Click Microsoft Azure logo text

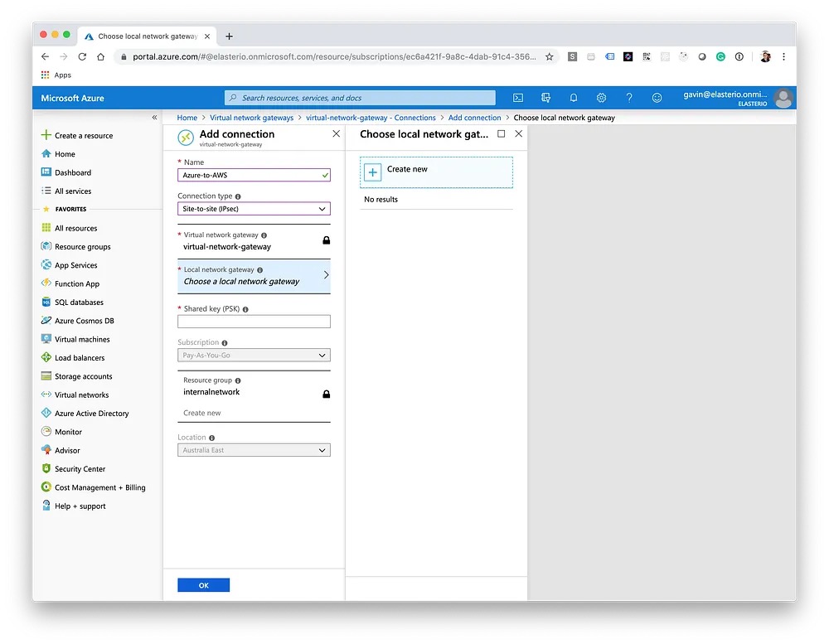(72, 99)
